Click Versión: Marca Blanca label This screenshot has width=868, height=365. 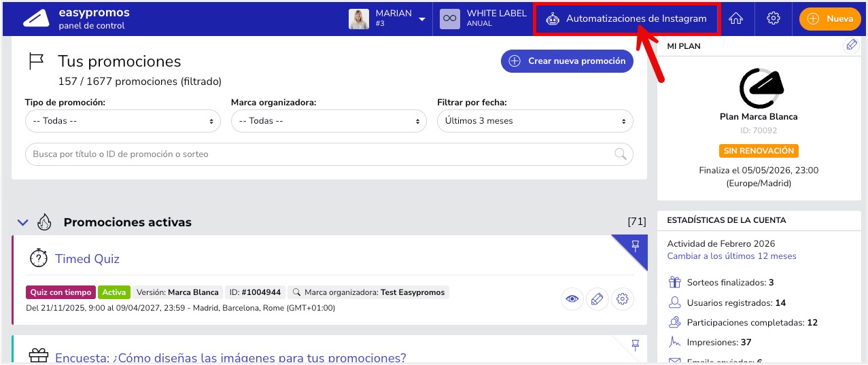point(177,292)
